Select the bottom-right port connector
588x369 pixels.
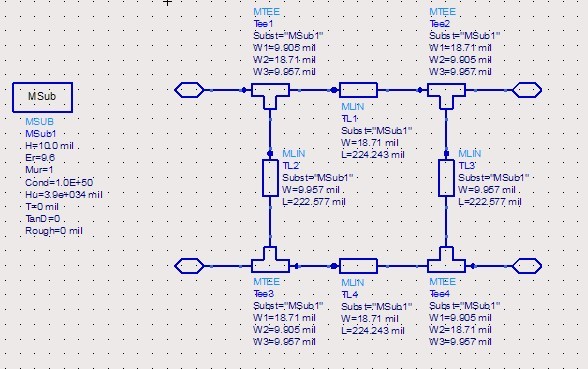point(527,266)
